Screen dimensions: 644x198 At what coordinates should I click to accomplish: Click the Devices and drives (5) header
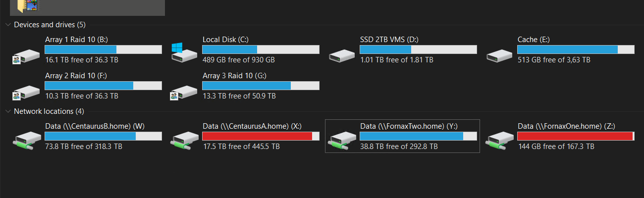pos(50,25)
